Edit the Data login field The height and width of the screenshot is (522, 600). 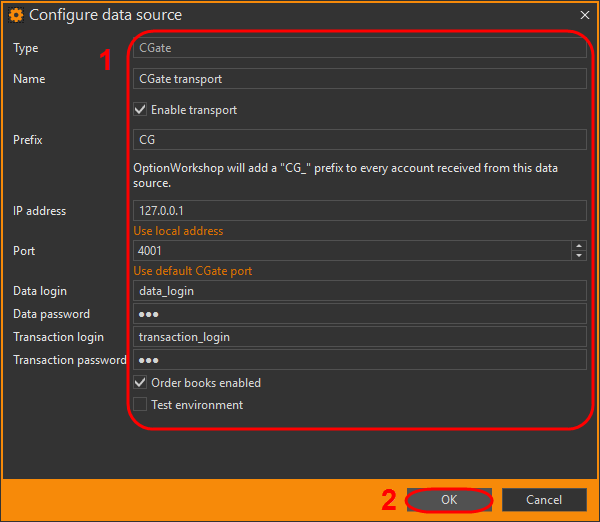tap(359, 291)
